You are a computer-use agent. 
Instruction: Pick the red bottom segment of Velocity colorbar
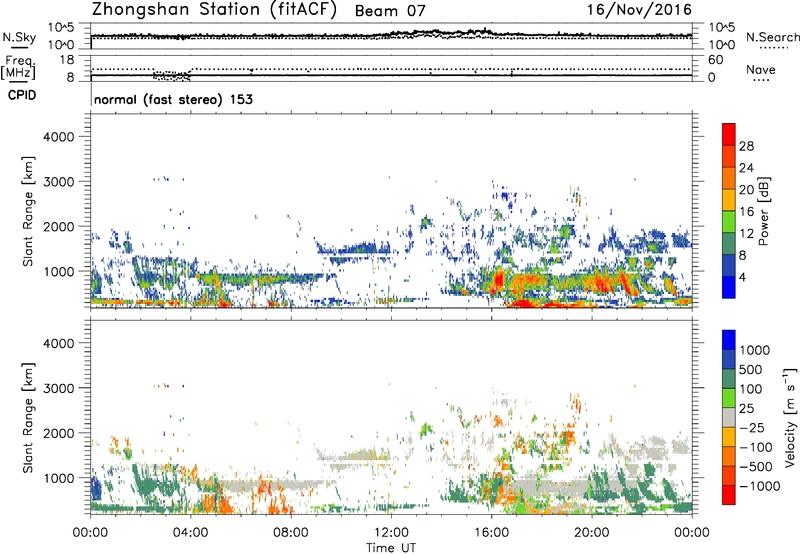[x=729, y=495]
